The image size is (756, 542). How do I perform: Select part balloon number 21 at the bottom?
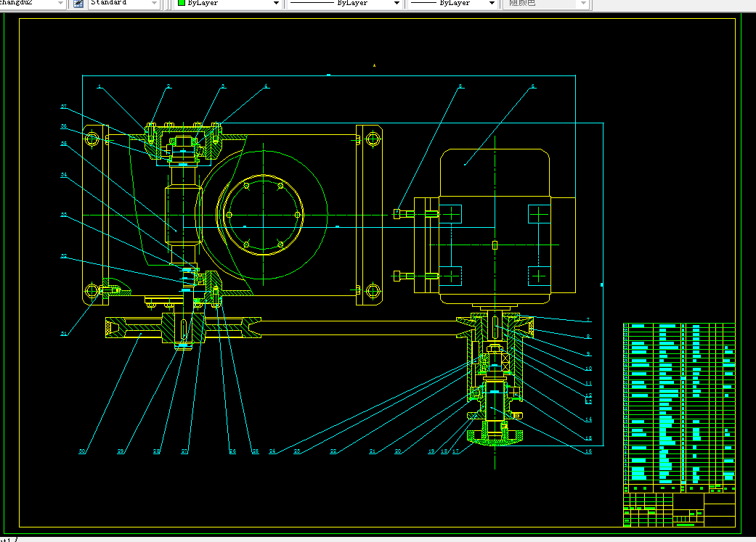pyautogui.click(x=373, y=451)
